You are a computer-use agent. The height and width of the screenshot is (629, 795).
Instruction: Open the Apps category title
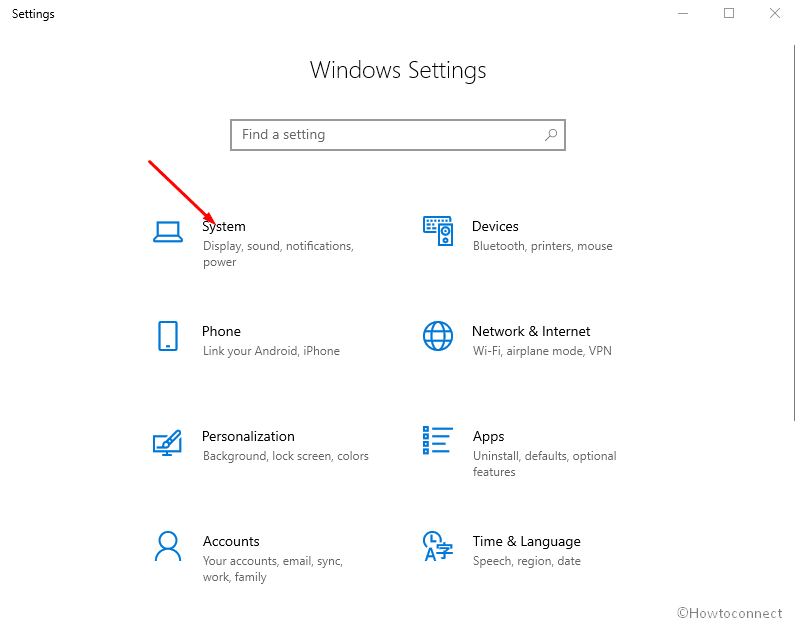[x=489, y=437]
